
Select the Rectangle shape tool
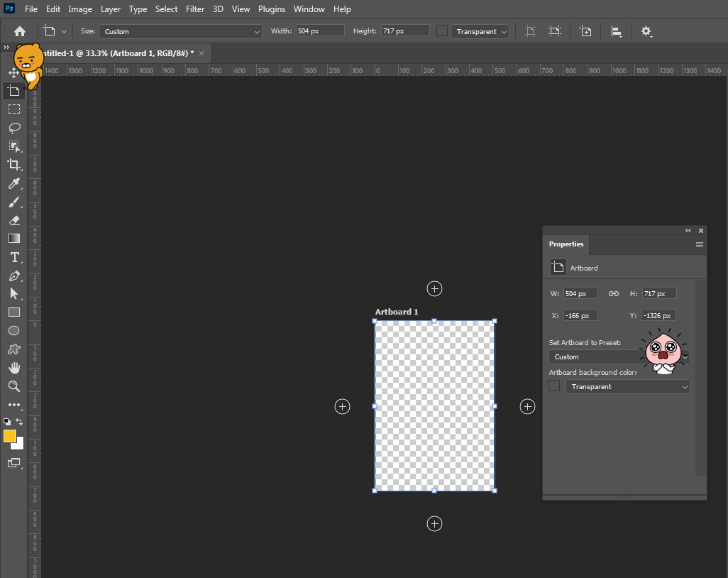click(14, 312)
